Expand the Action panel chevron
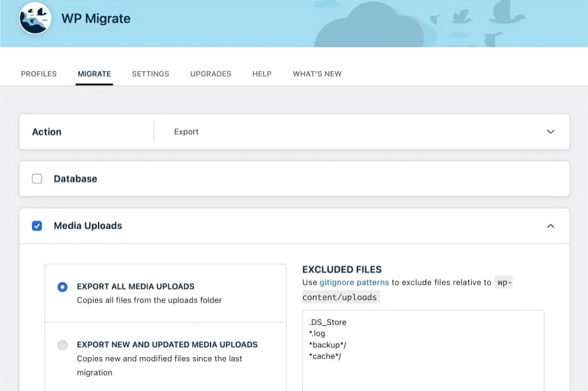The width and height of the screenshot is (588, 391). (x=550, y=132)
